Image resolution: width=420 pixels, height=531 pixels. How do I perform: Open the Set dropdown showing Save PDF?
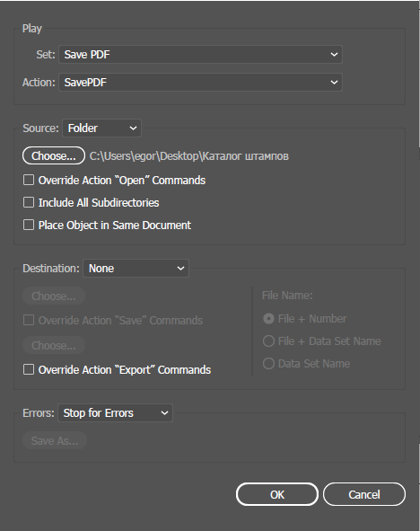[x=200, y=55]
